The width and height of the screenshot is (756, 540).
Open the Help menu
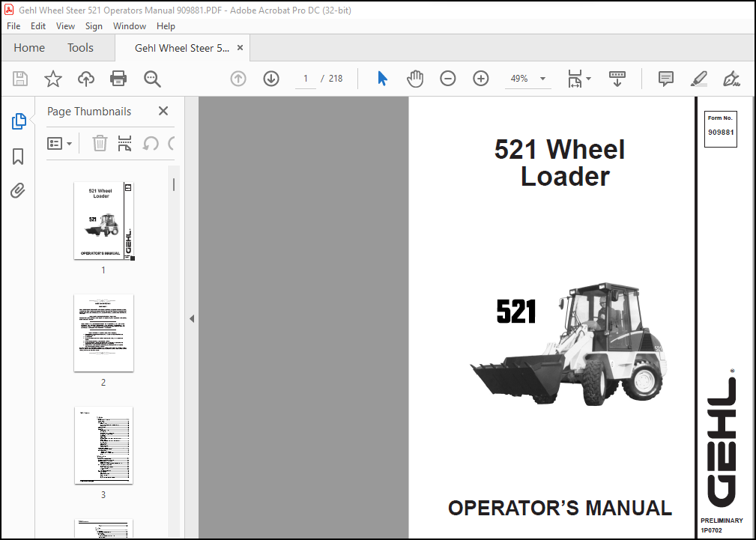click(x=166, y=26)
